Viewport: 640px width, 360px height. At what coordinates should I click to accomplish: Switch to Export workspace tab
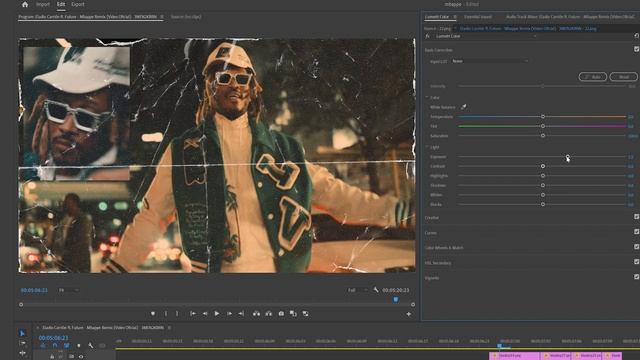tap(78, 4)
